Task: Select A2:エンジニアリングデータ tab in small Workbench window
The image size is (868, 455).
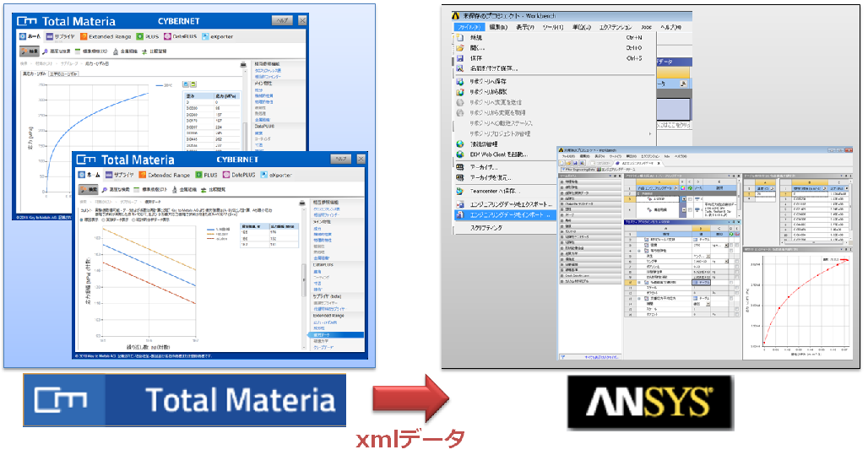Action: [x=637, y=163]
